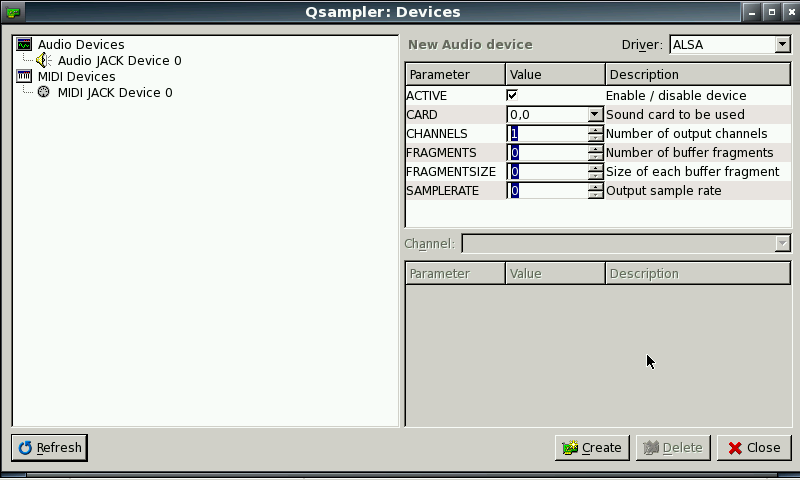
Task: Minimize the Qsampler Devices window
Action: click(x=751, y=12)
